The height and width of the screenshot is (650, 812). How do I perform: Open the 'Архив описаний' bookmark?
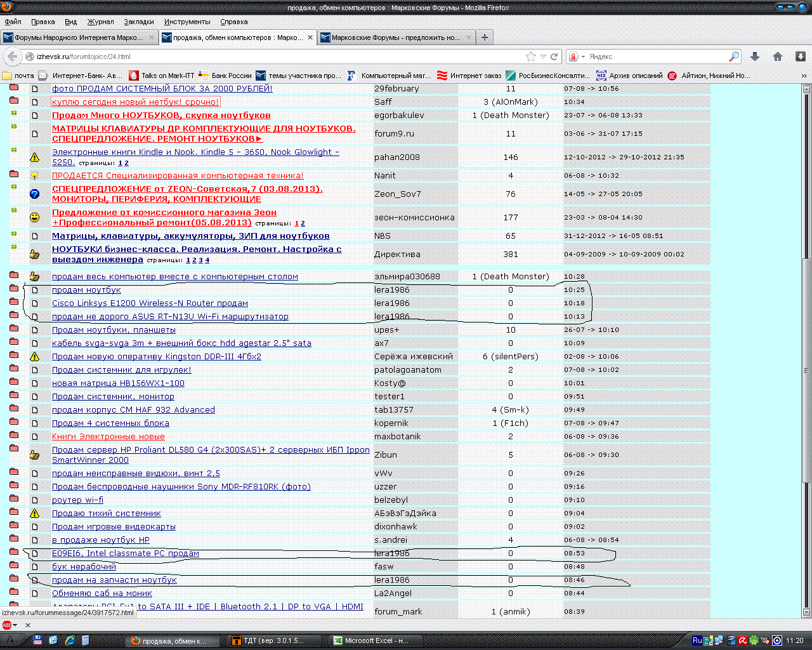coord(629,76)
